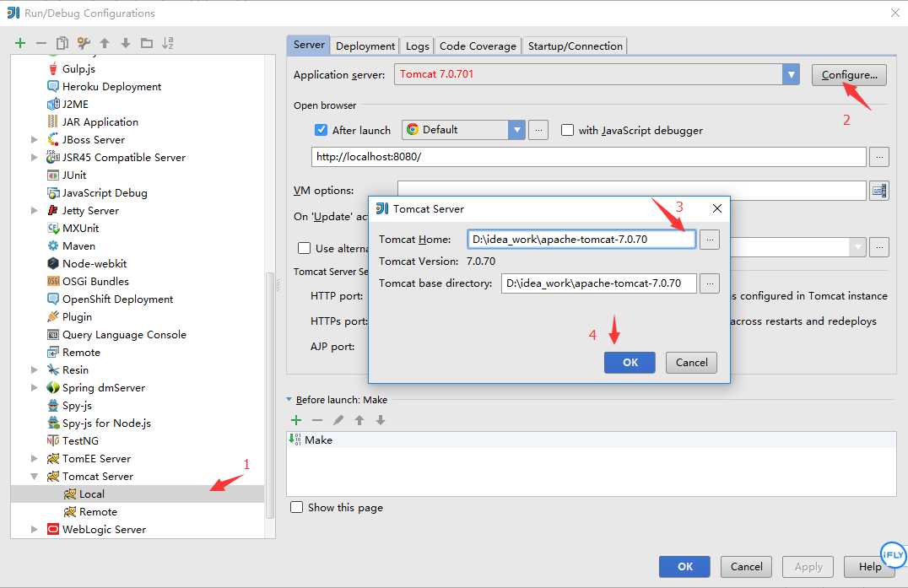This screenshot has height=588, width=908.
Task: Click Cancel in Run/Debug Configurations window
Action: [746, 567]
